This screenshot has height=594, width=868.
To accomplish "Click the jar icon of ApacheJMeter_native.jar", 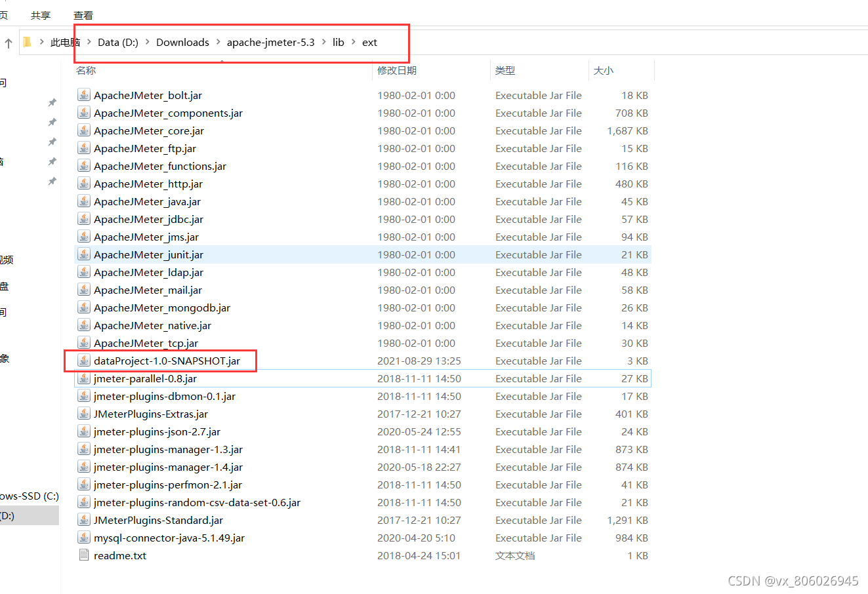I will coord(84,325).
